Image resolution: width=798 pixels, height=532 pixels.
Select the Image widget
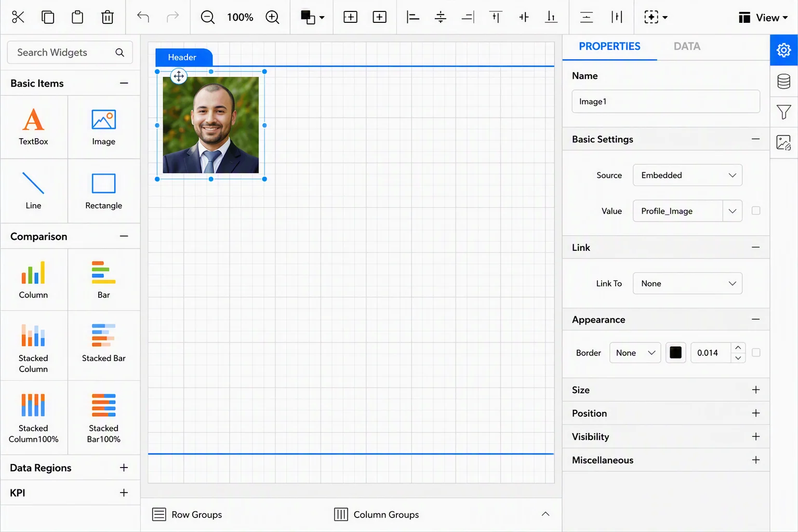click(x=104, y=127)
